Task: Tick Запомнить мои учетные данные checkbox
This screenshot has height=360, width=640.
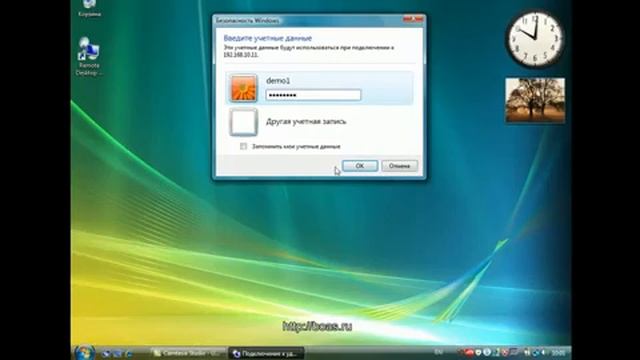Action: click(x=243, y=146)
